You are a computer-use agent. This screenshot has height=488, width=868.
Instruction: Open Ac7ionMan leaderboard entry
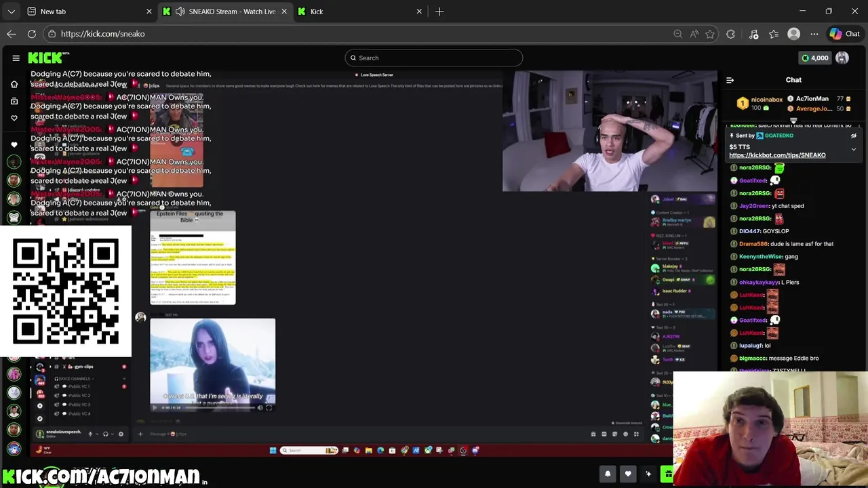pyautogui.click(x=812, y=99)
